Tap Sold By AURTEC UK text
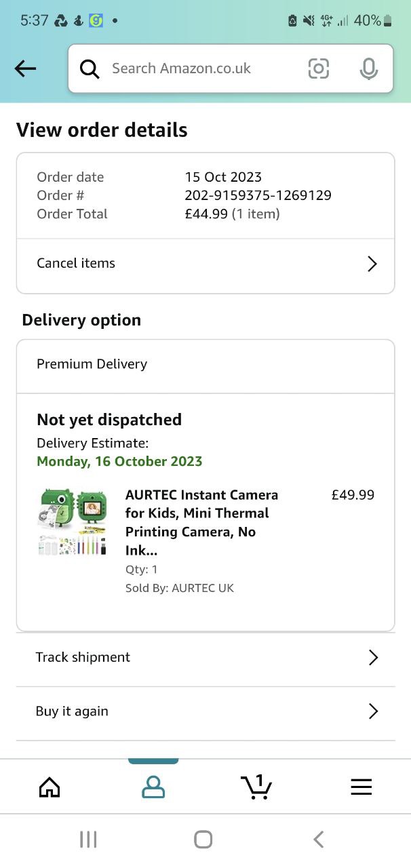Viewport: 411px width, 868px height. pyautogui.click(x=180, y=588)
